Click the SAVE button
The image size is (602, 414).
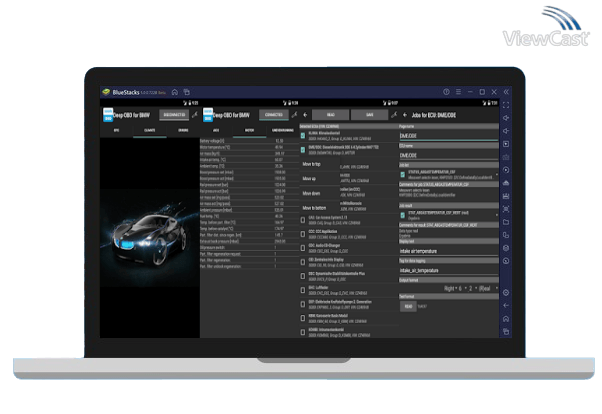369,115
